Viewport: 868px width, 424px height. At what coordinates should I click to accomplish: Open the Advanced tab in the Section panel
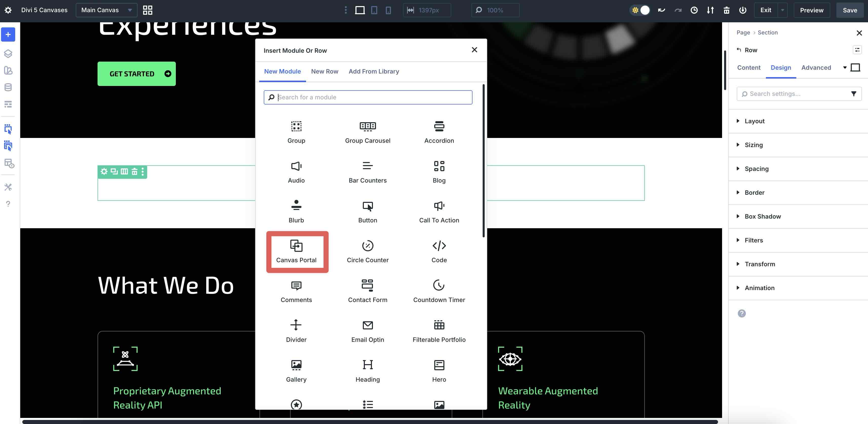pos(816,67)
